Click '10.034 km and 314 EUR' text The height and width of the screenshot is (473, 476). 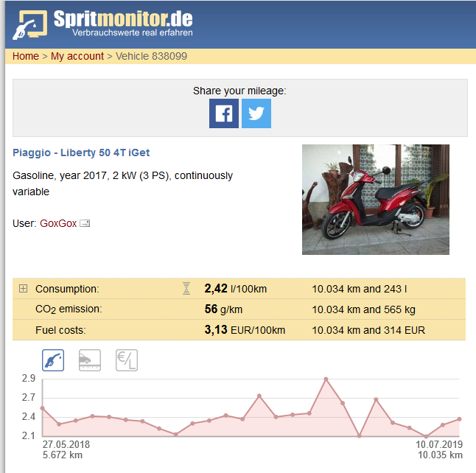[x=368, y=330]
